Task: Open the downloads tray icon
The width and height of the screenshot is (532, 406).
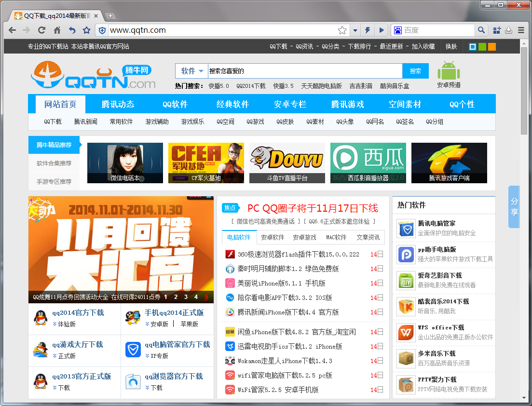Action: coord(508,30)
